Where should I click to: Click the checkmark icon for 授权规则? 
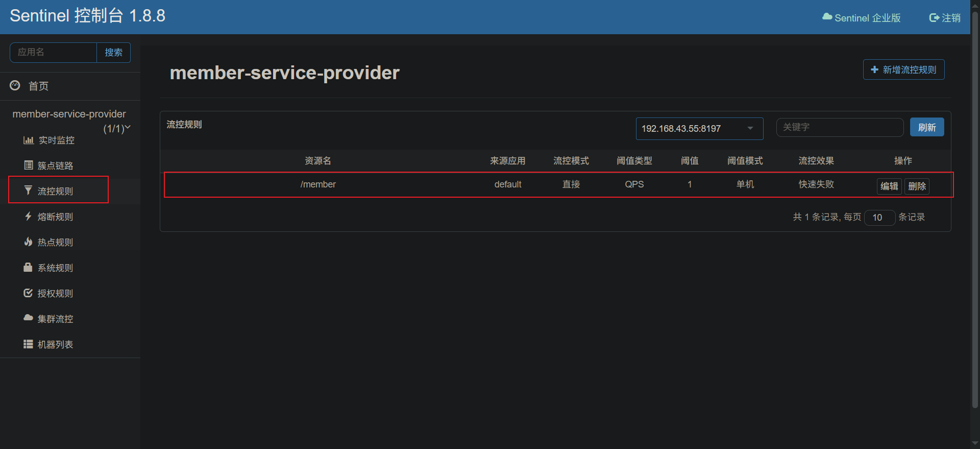[x=28, y=293]
